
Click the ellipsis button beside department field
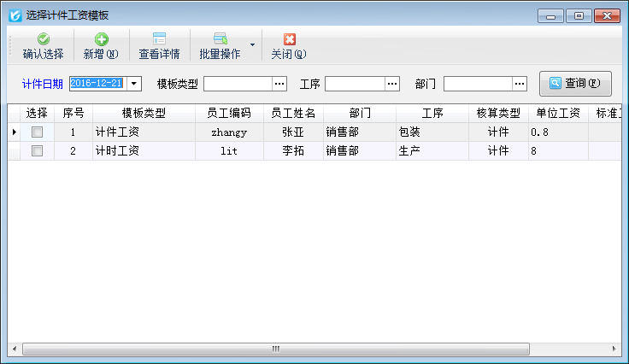tap(520, 84)
